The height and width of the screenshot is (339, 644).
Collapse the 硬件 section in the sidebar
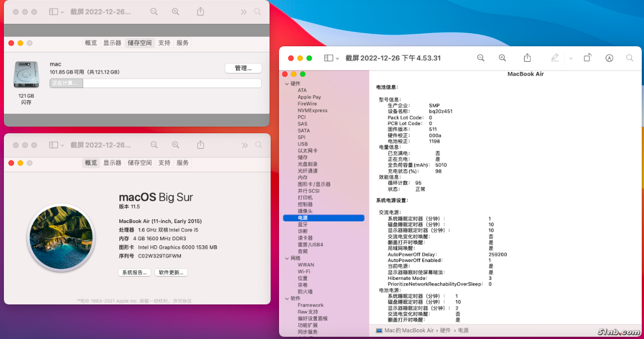tap(286, 84)
